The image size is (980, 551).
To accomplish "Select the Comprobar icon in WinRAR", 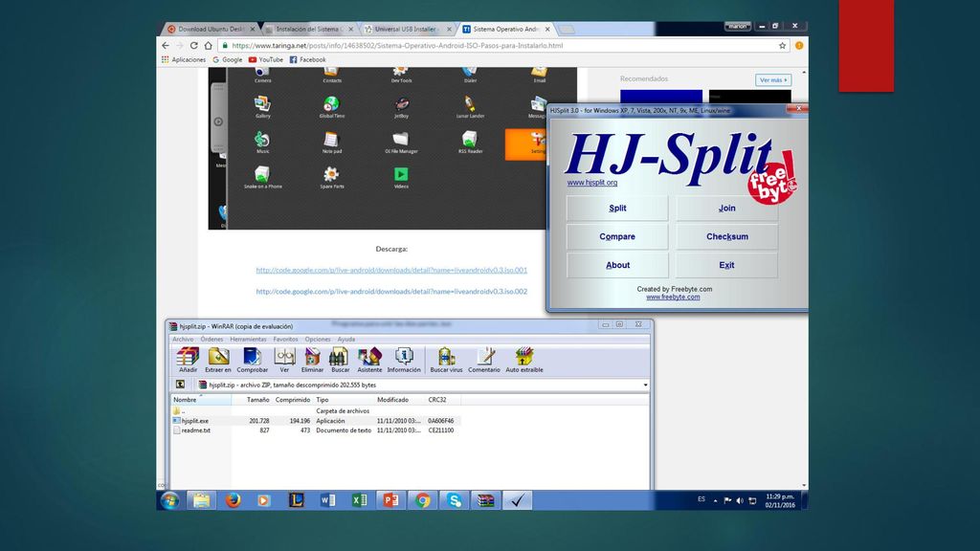I will 252,360.
